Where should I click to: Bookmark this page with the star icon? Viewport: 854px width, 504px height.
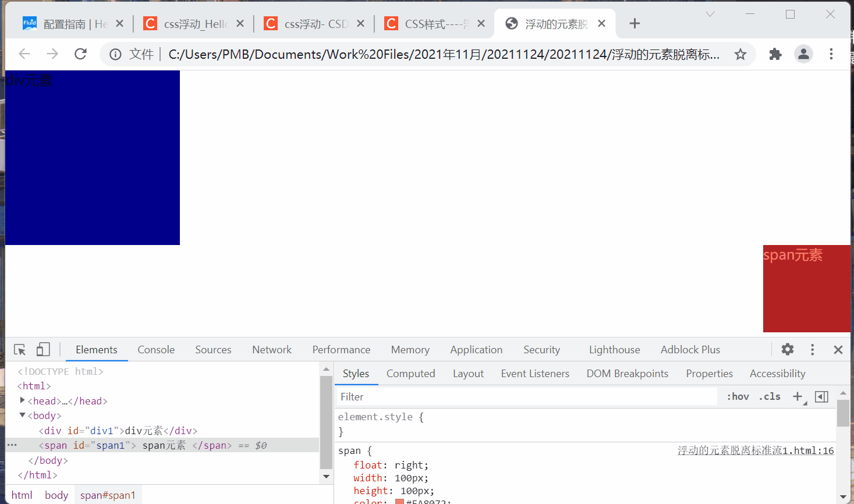pos(740,54)
